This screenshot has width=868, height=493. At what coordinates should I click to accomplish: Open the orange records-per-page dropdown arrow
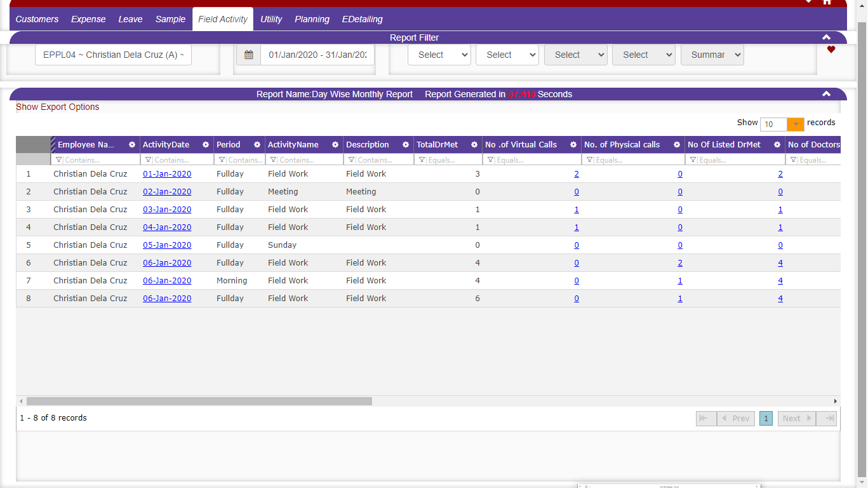pos(796,124)
